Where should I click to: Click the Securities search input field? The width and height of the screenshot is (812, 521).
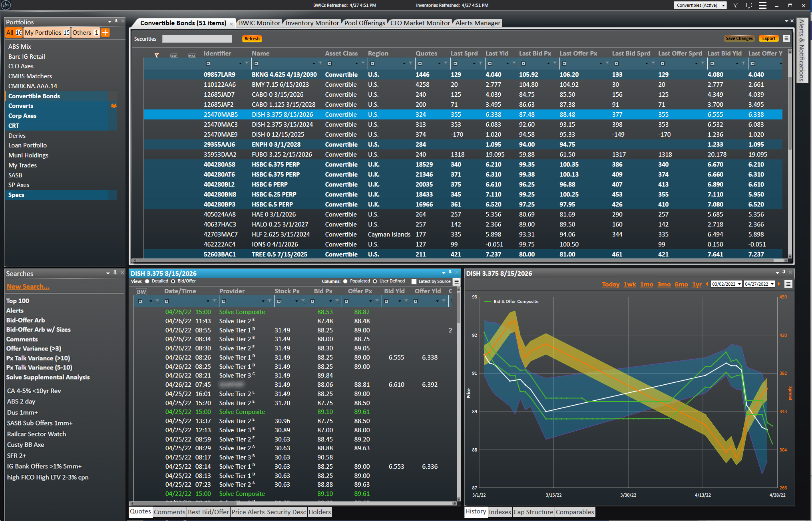pyautogui.click(x=197, y=39)
